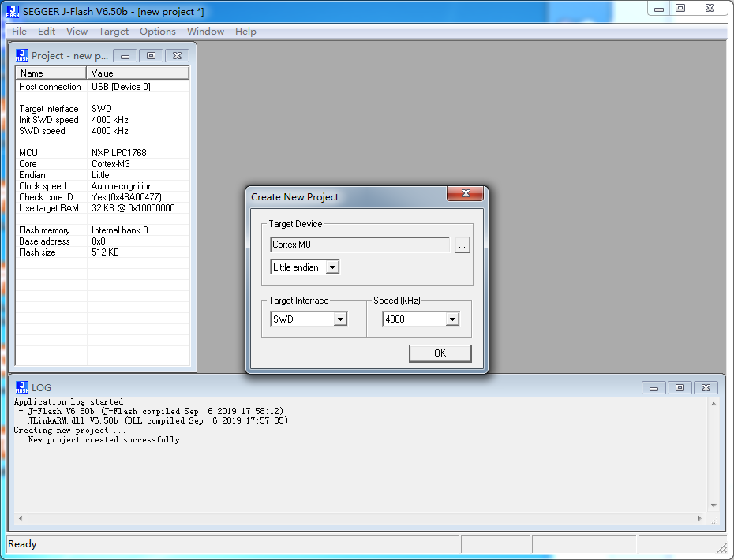Click the Ready status bar text
This screenshot has width=734, height=560.
click(22, 544)
